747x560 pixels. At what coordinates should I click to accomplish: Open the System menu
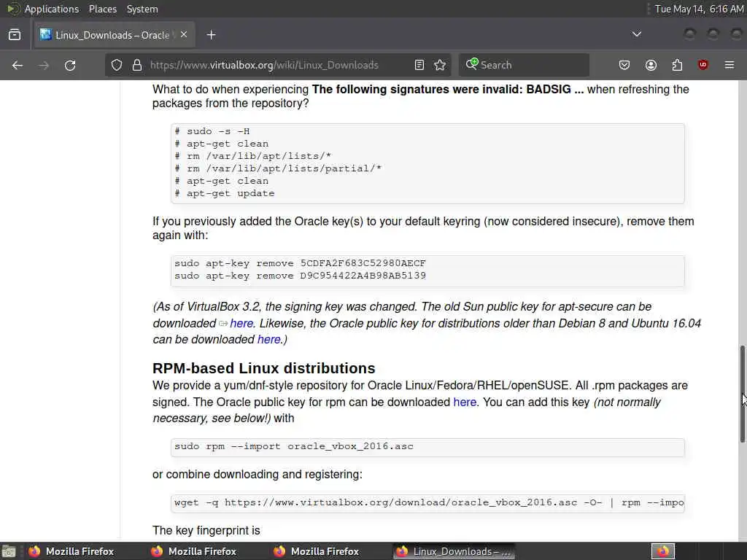(142, 9)
